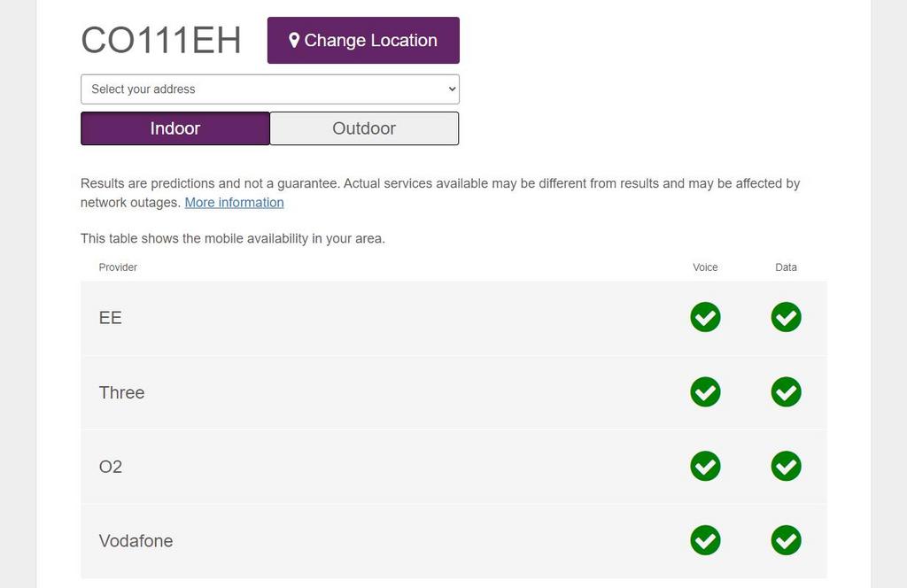This screenshot has height=588, width=907.
Task: Click the O2 data availability checkmark
Action: pyautogui.click(x=787, y=466)
